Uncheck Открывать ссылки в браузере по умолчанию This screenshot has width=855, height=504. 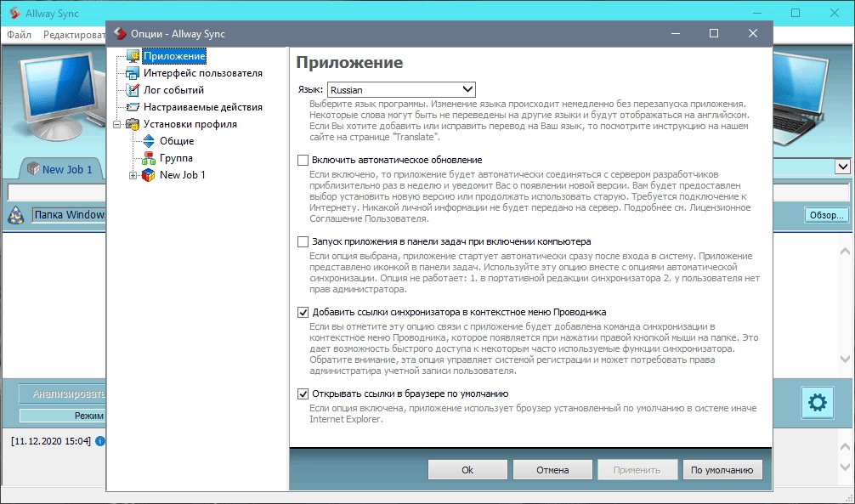[x=303, y=394]
